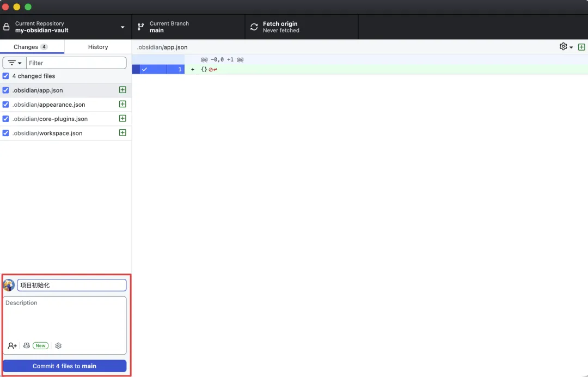Click the .obsidian/app.json diff header path
588x377 pixels.
pos(162,47)
